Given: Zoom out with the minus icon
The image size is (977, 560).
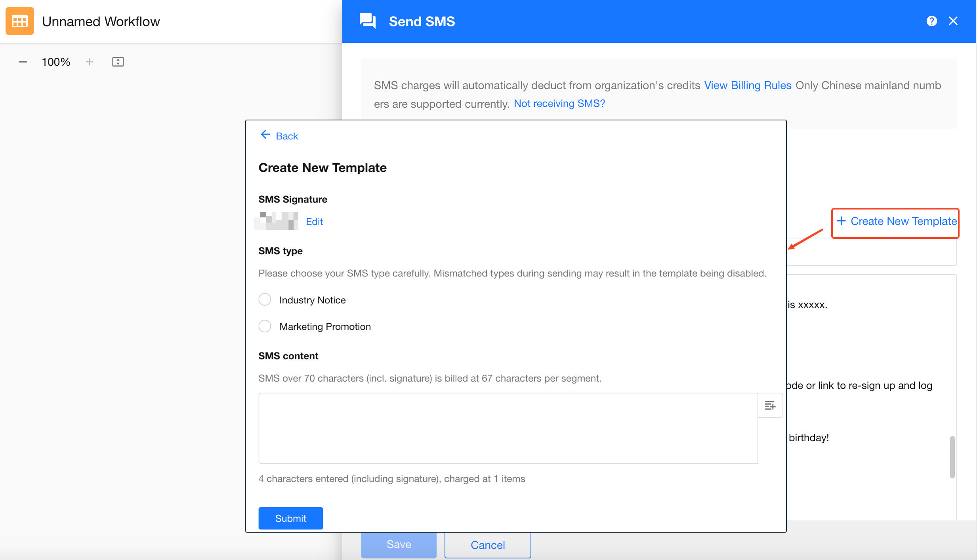Looking at the screenshot, I should pyautogui.click(x=23, y=62).
